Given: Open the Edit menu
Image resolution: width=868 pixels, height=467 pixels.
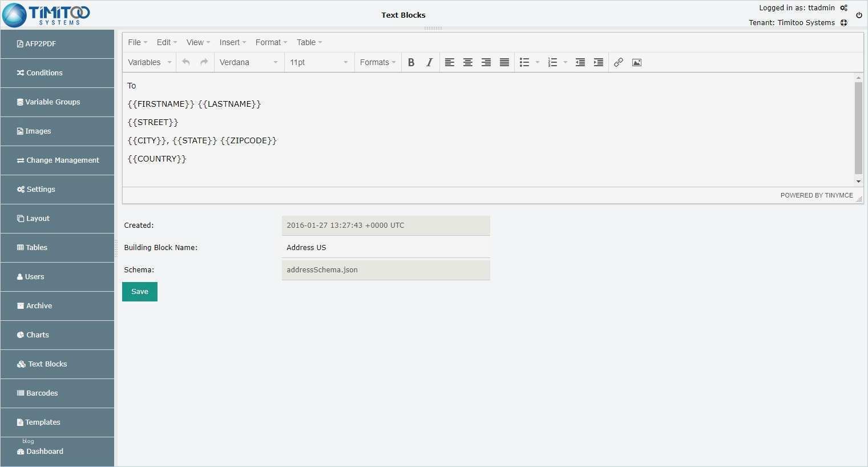Looking at the screenshot, I should click(x=167, y=42).
